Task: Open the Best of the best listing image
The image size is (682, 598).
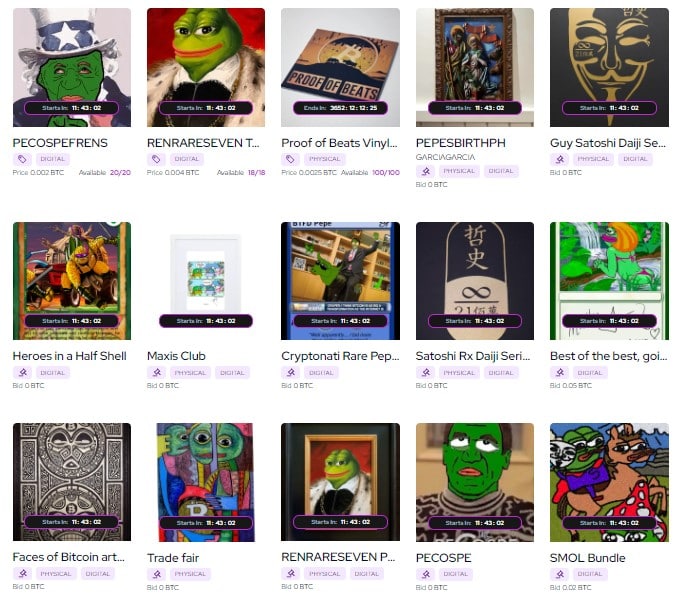Action: point(609,281)
